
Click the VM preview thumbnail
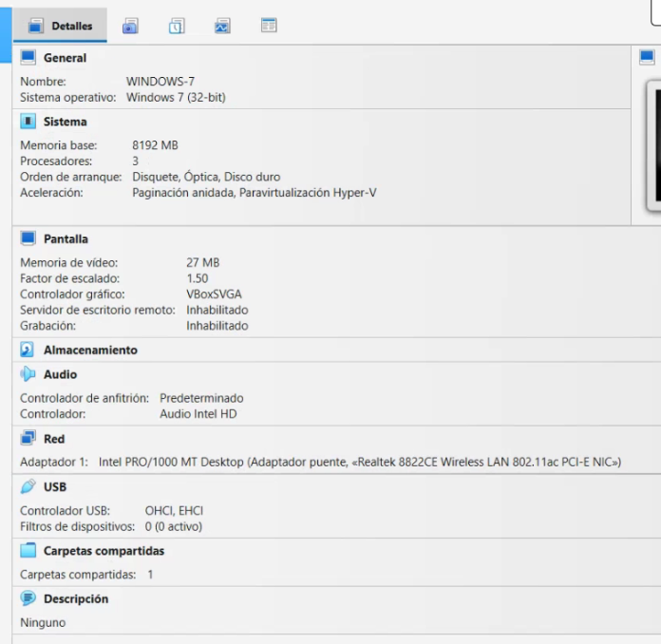pyautogui.click(x=654, y=145)
